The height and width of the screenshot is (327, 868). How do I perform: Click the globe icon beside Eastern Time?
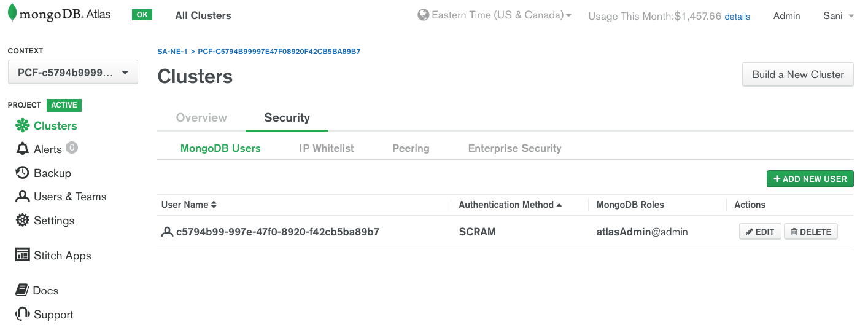click(x=423, y=15)
